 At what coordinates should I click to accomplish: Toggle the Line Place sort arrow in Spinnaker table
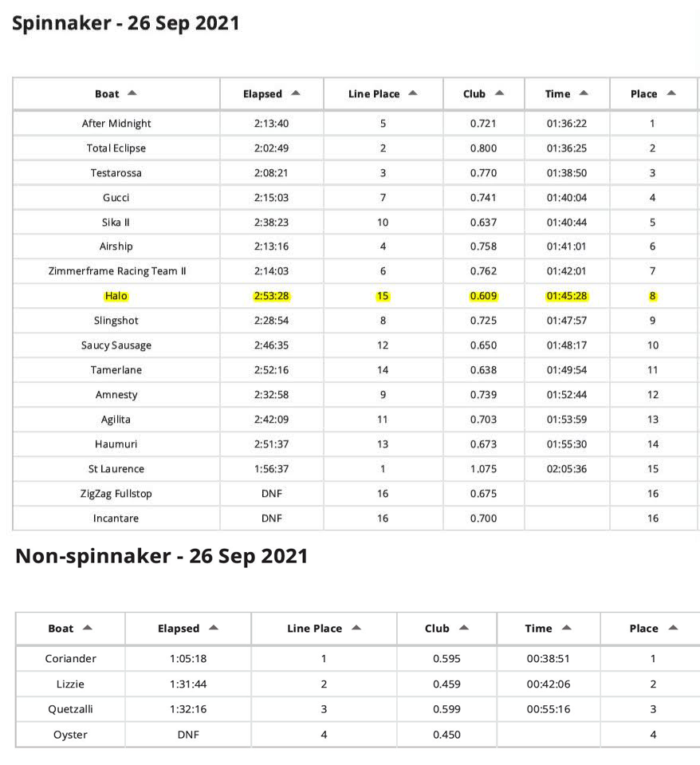coord(413,93)
